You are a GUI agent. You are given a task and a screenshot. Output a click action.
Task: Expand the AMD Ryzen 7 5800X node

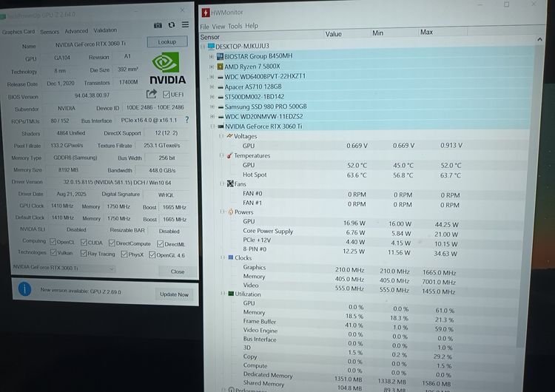[x=212, y=67]
